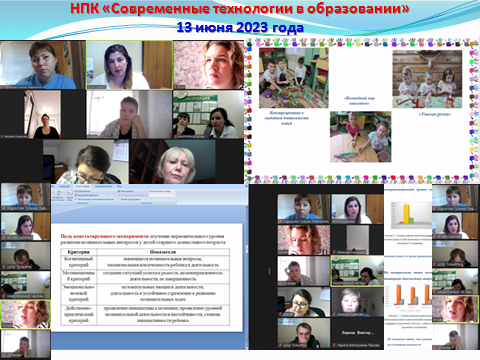Click the Мотивационный критерий table cell
480x360 pixels.
pyautogui.click(x=78, y=276)
